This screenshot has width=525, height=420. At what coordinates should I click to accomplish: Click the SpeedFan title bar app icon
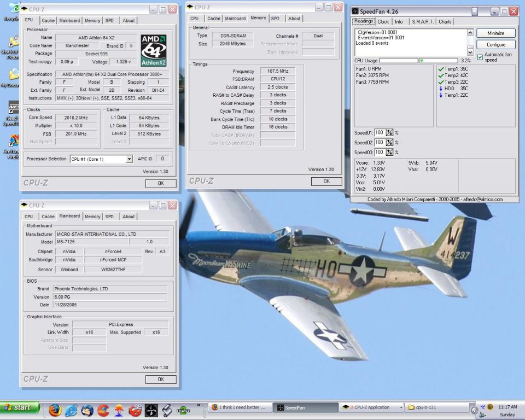[x=355, y=11]
